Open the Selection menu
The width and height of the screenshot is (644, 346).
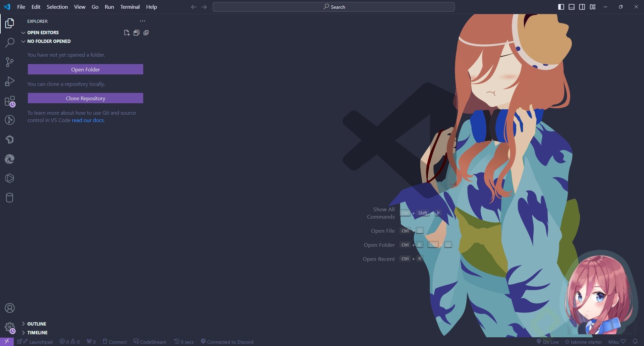pyautogui.click(x=57, y=7)
